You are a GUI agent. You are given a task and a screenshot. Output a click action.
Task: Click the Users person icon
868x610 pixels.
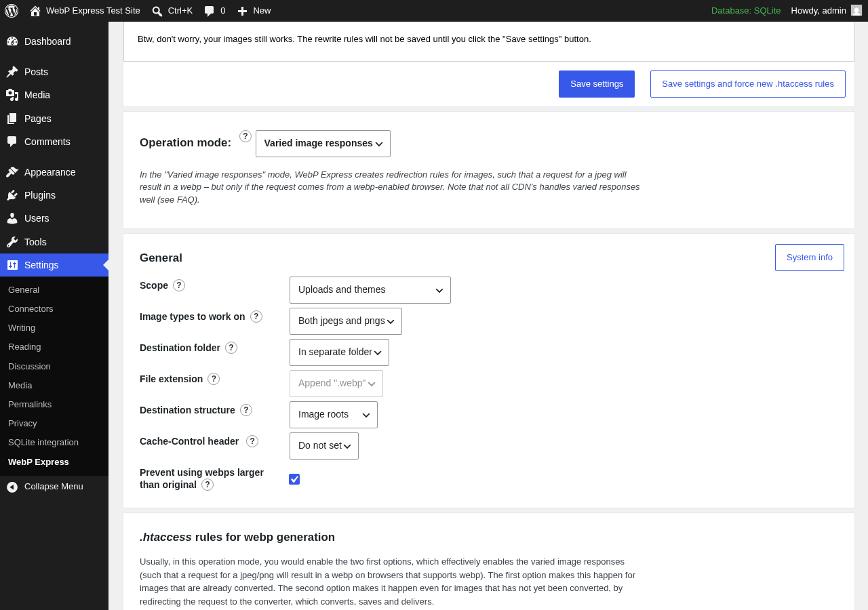pos(12,218)
